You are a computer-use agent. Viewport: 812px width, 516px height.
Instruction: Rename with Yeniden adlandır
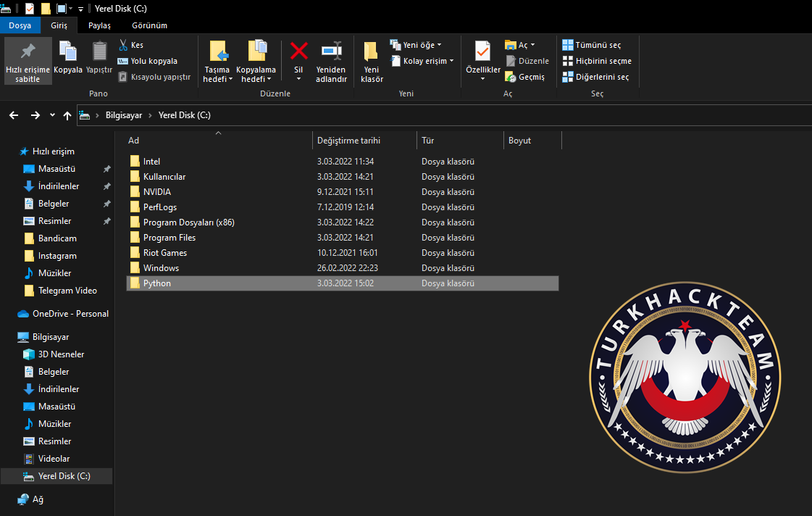332,61
